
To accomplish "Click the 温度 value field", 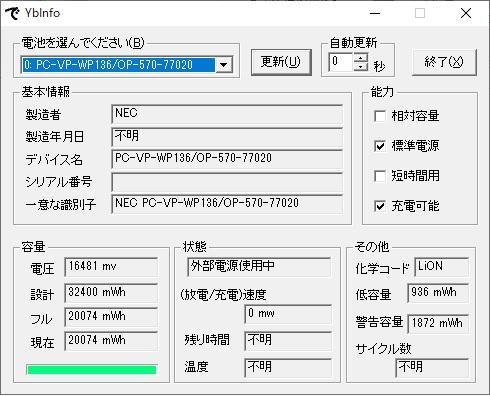I will click(288, 368).
